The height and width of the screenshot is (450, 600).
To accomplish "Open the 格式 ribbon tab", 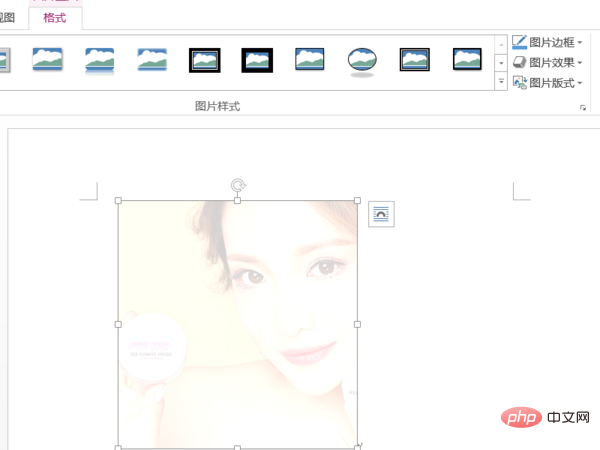I will point(55,17).
